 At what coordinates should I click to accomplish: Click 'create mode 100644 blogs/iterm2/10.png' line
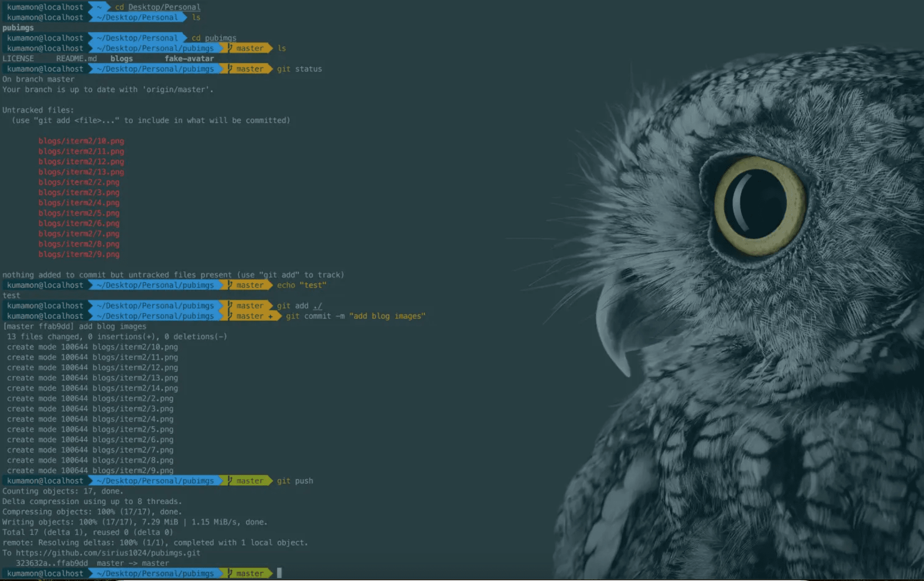click(92, 347)
